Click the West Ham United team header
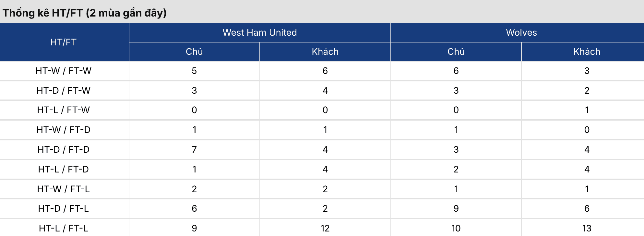 (260, 32)
